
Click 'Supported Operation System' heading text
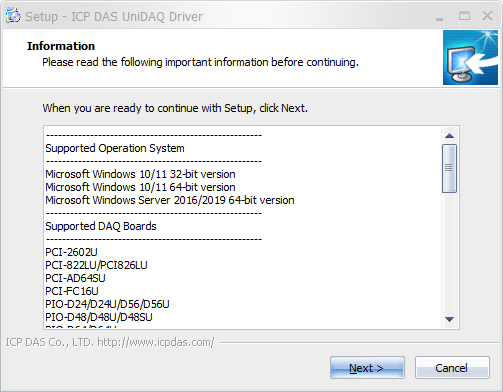[x=115, y=148]
